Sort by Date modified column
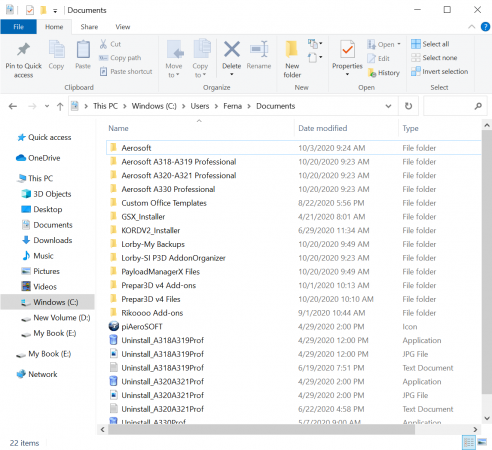This screenshot has width=492, height=450. (x=323, y=128)
